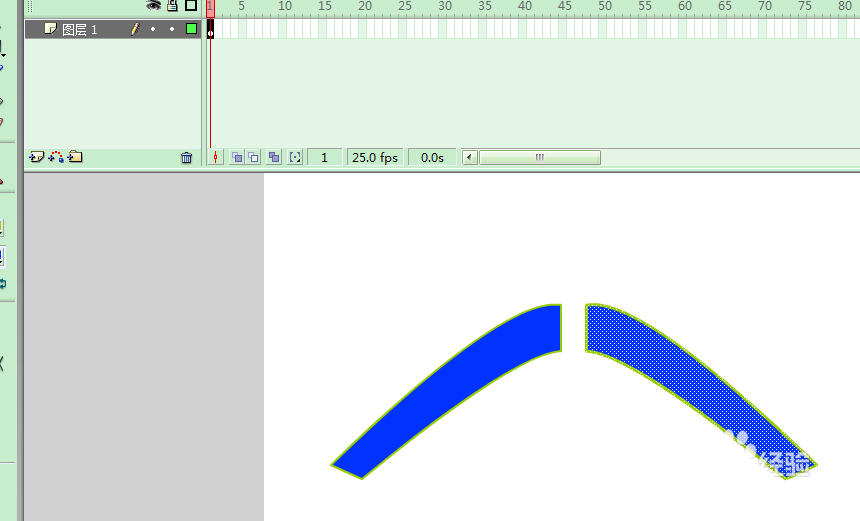Click the timeline scroll left arrow
860x521 pixels.
click(x=469, y=158)
